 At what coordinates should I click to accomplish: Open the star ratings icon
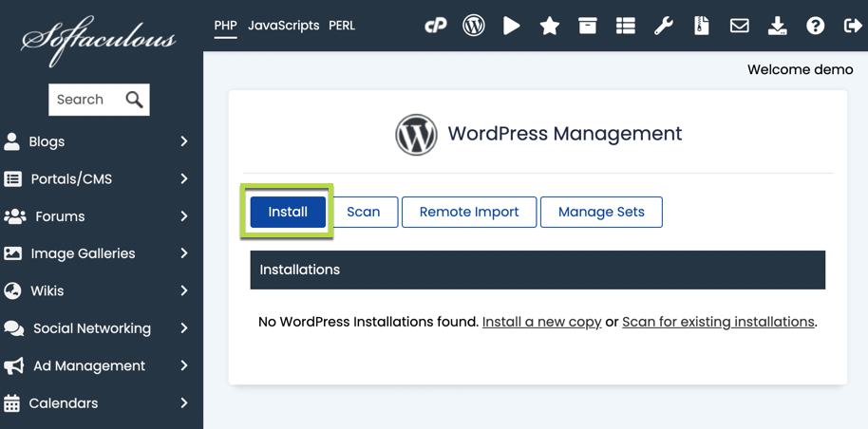click(x=550, y=26)
